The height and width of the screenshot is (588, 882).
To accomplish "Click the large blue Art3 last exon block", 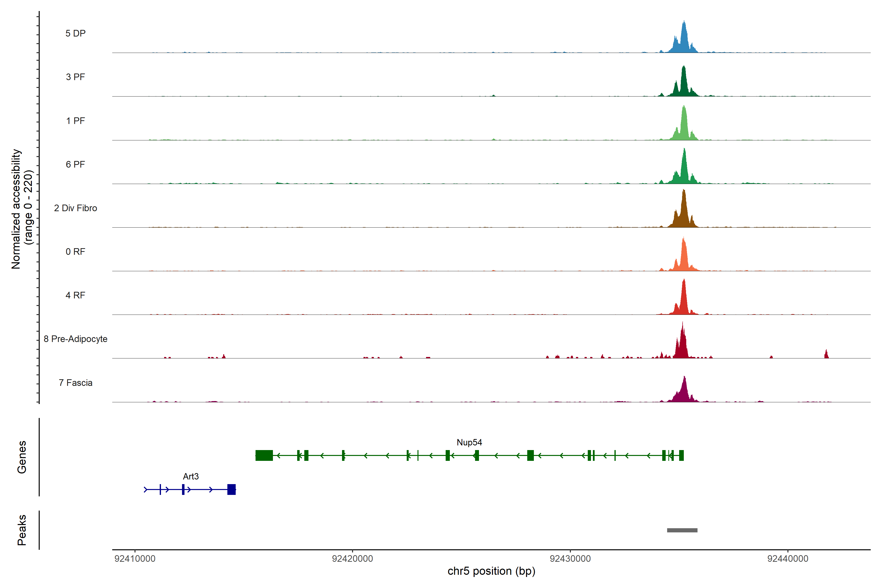I will pyautogui.click(x=231, y=489).
